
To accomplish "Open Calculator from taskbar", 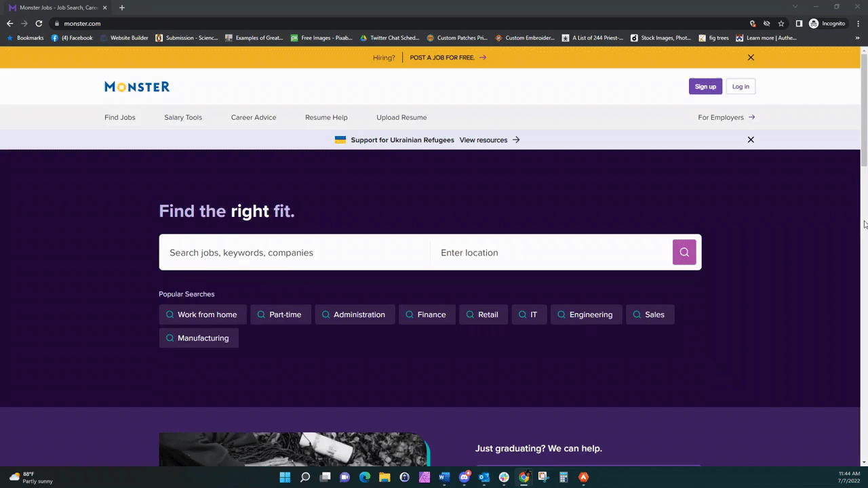I will tap(564, 477).
